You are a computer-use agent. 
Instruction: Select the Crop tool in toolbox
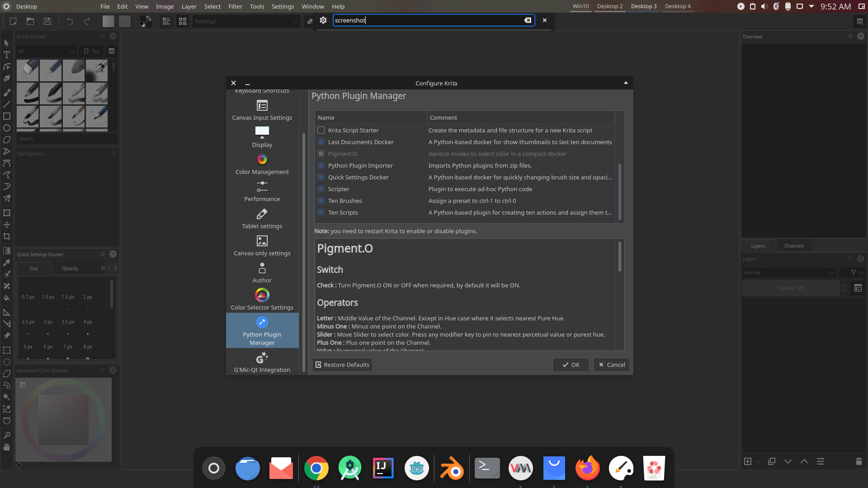[7, 236]
